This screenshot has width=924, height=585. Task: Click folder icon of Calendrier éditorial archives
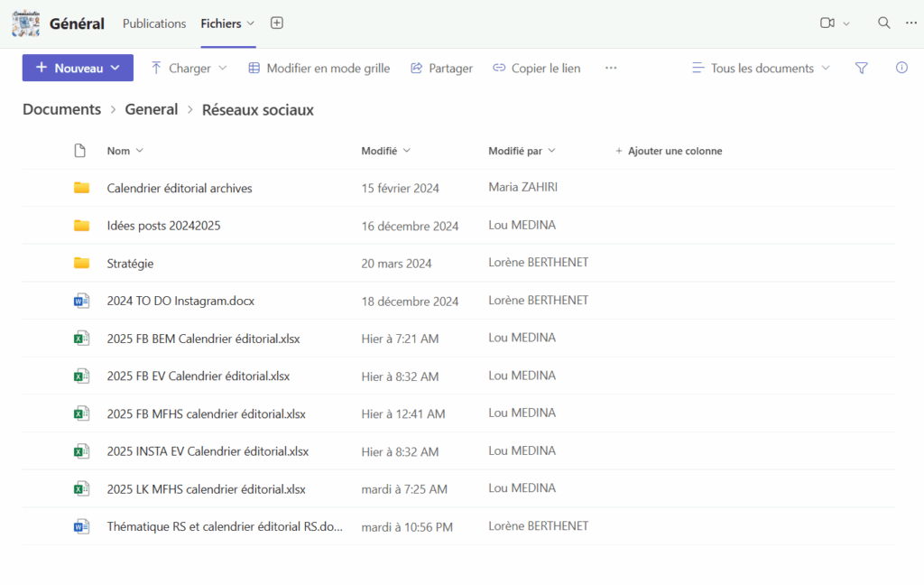click(81, 188)
